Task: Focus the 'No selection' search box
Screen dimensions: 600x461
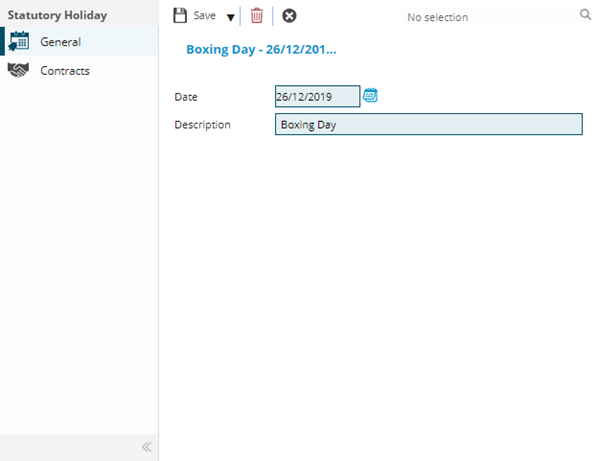Action: pos(480,17)
